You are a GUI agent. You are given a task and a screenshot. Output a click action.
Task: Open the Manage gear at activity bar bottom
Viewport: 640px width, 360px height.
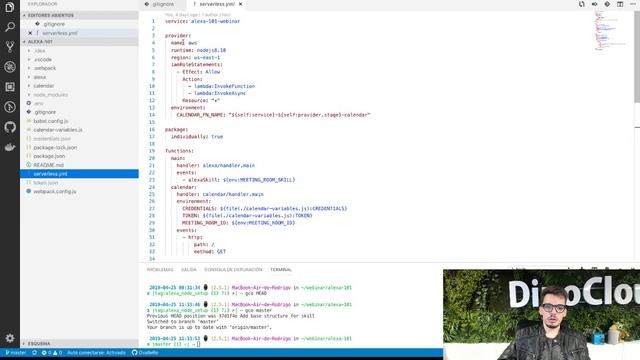coord(10,338)
